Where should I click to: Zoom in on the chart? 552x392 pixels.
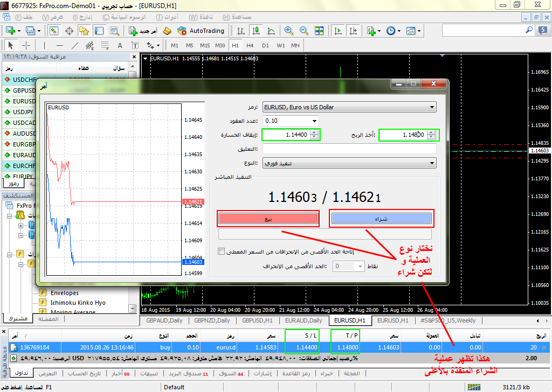tap(289, 31)
